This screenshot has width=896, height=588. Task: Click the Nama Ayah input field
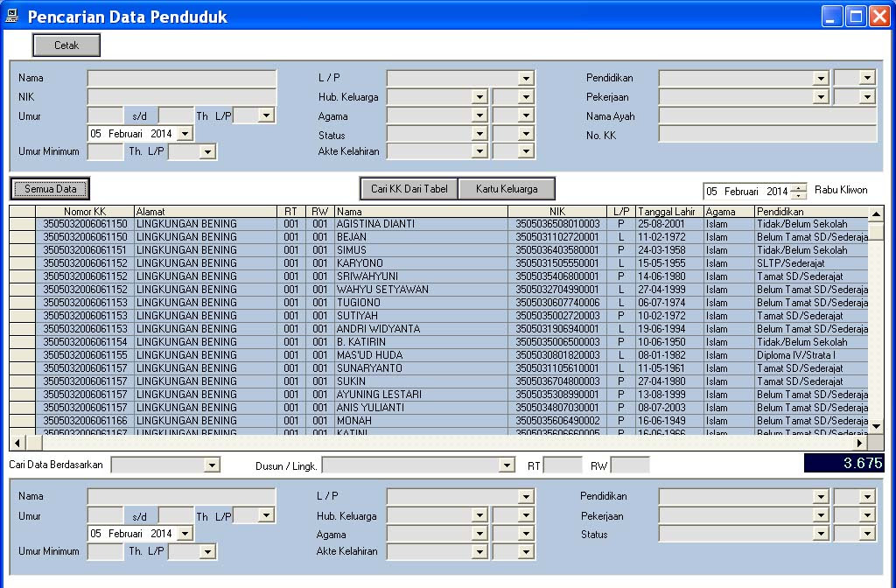click(767, 116)
